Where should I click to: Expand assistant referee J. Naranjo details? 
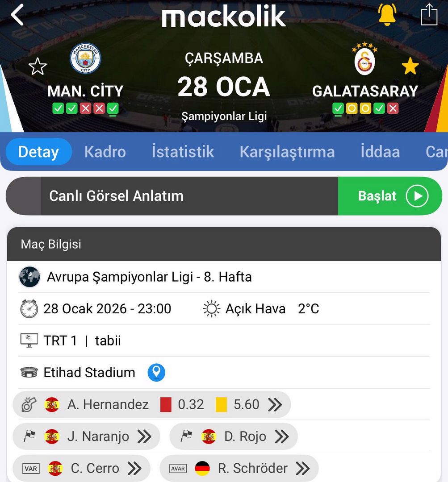pyautogui.click(x=144, y=436)
